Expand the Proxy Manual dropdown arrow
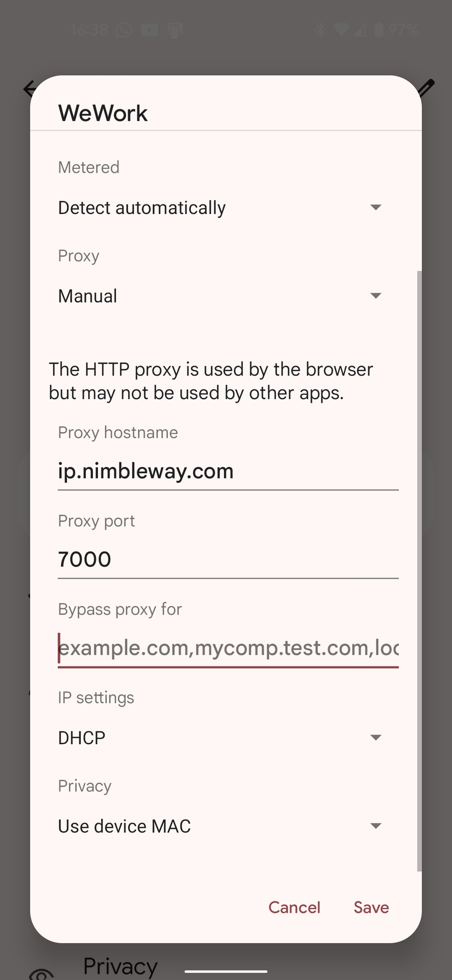 (376, 296)
